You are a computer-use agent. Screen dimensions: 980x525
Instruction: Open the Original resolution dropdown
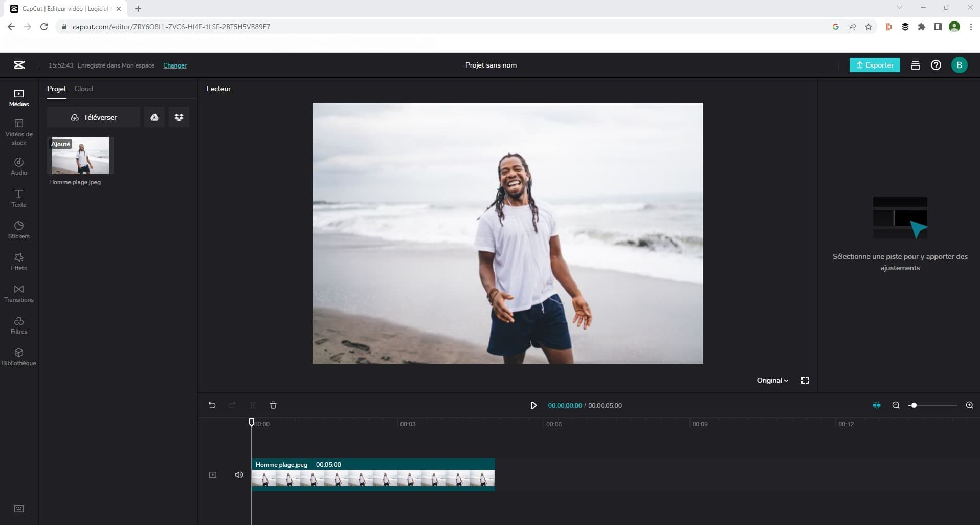[772, 380]
